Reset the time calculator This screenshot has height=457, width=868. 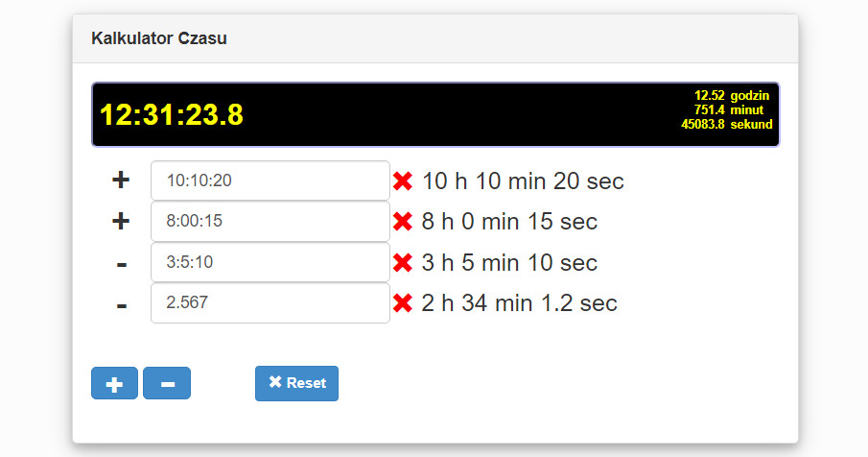(296, 383)
